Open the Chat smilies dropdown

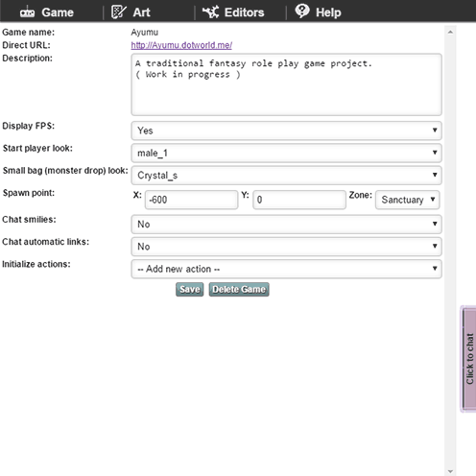pos(286,225)
